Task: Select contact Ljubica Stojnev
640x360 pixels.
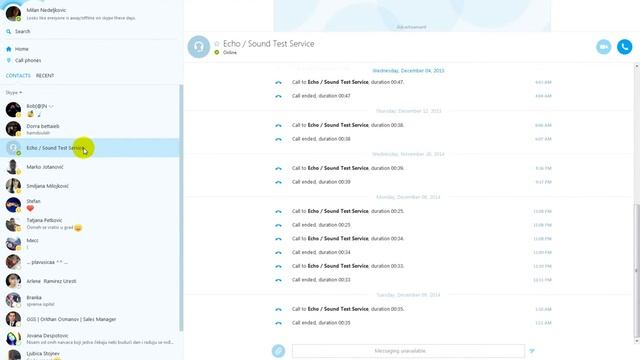Action: 89,354
